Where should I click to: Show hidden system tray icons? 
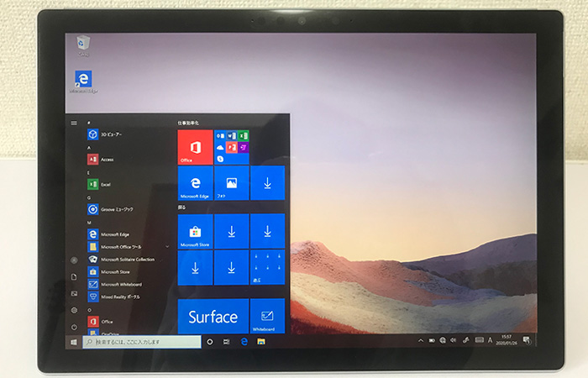(421, 340)
